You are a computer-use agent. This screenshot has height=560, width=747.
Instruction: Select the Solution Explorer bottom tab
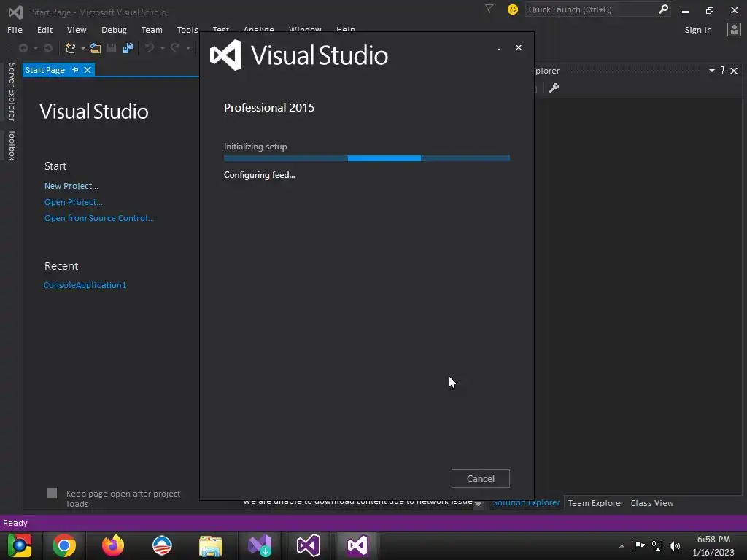[527, 502]
